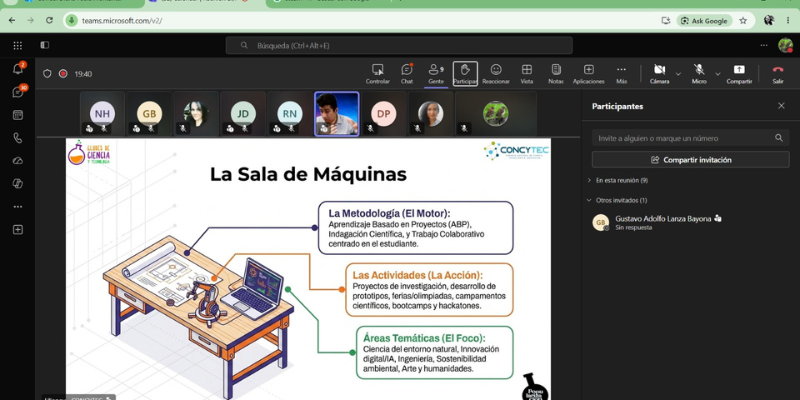Turn on the Cámara
Image resolution: width=800 pixels, height=400 pixels.
click(659, 74)
